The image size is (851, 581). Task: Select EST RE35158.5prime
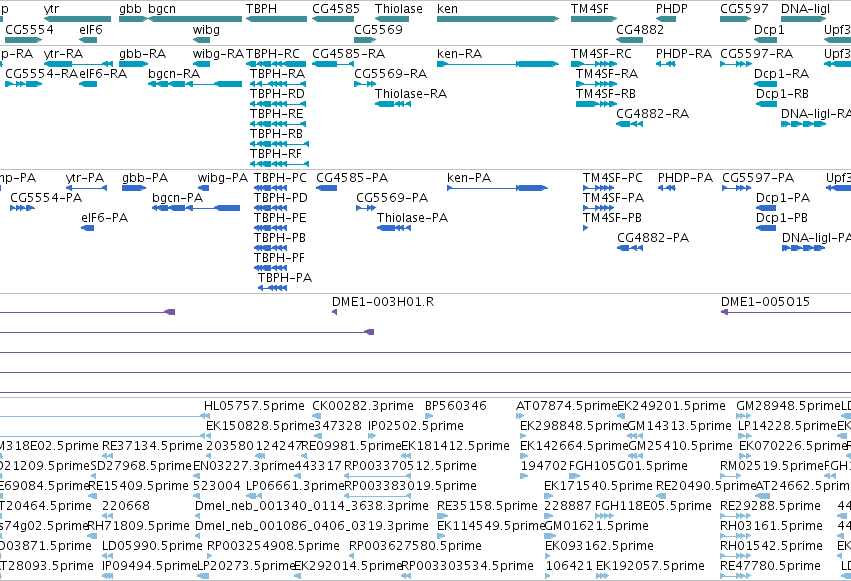tap(487, 506)
